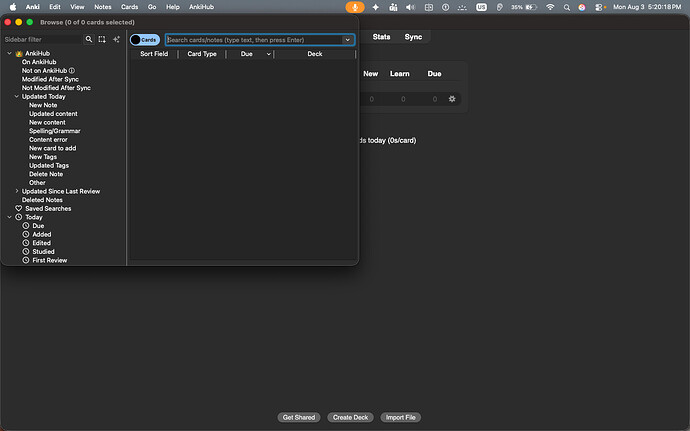Click the heart icon for Saved Searches

pos(18,208)
